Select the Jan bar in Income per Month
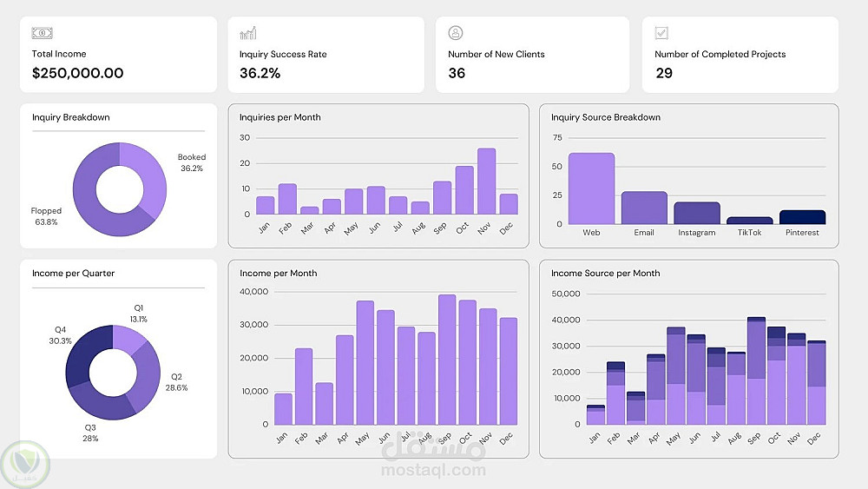Screen dimensions: 868x489 (x=284, y=409)
